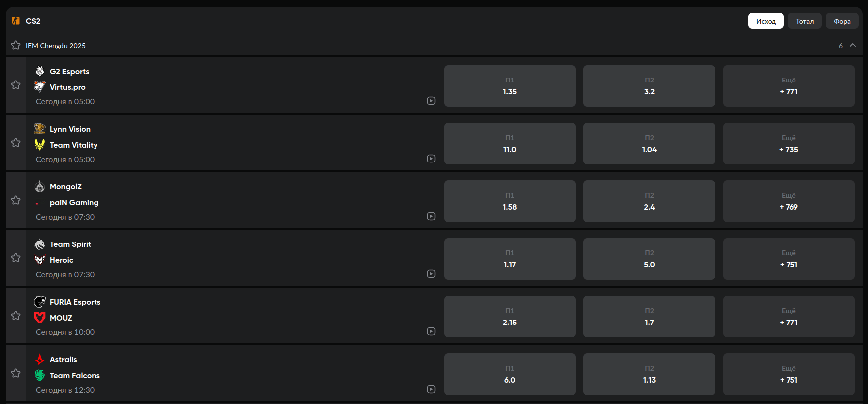The width and height of the screenshot is (868, 404).
Task: Show +735 more bets for Lynn Vision match
Action: pos(788,144)
